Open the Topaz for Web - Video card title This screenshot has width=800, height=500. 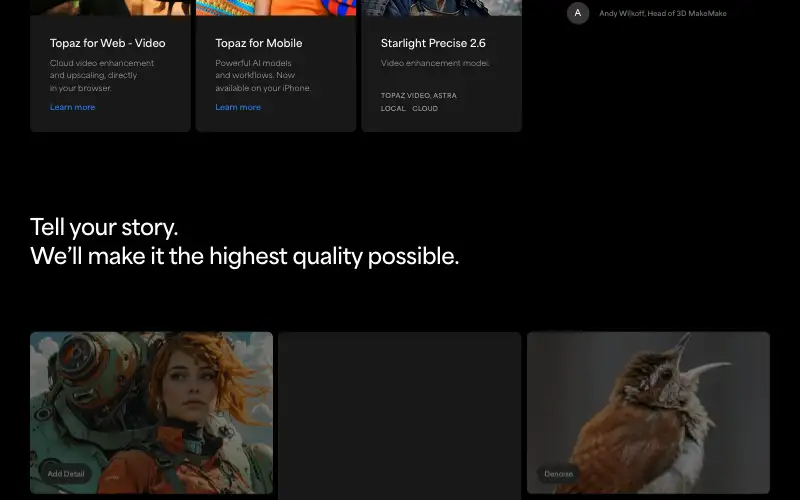coord(108,43)
